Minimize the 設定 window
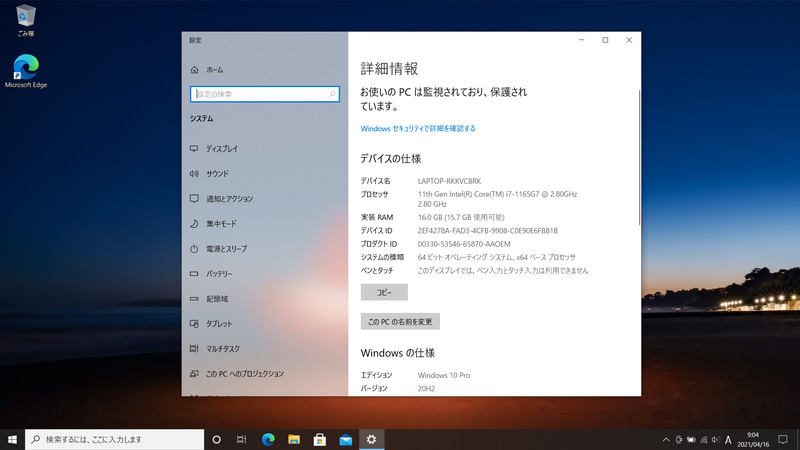This screenshot has height=450, width=800. point(581,40)
